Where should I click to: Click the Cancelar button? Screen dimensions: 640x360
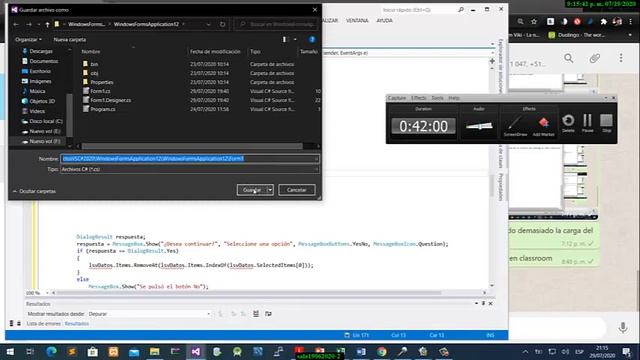(296, 190)
